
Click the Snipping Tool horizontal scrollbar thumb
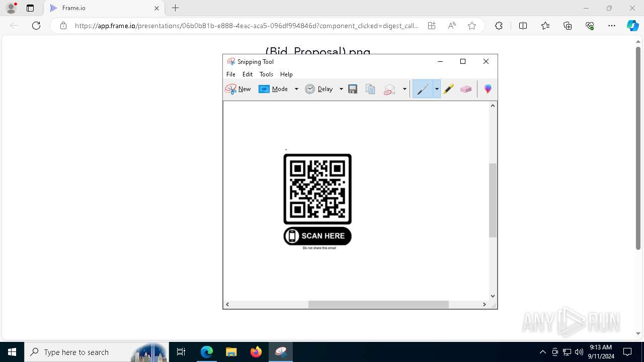coord(378,304)
